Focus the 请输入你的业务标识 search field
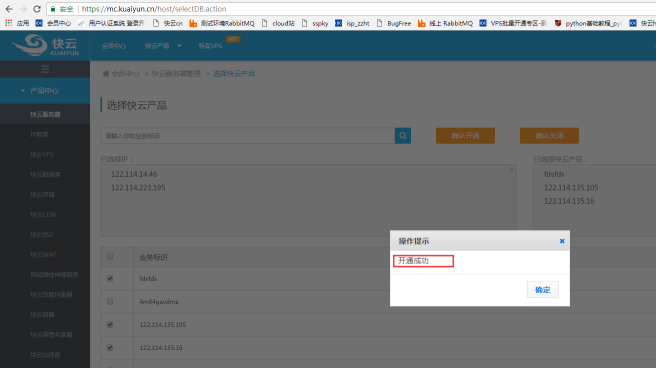 tap(248, 136)
